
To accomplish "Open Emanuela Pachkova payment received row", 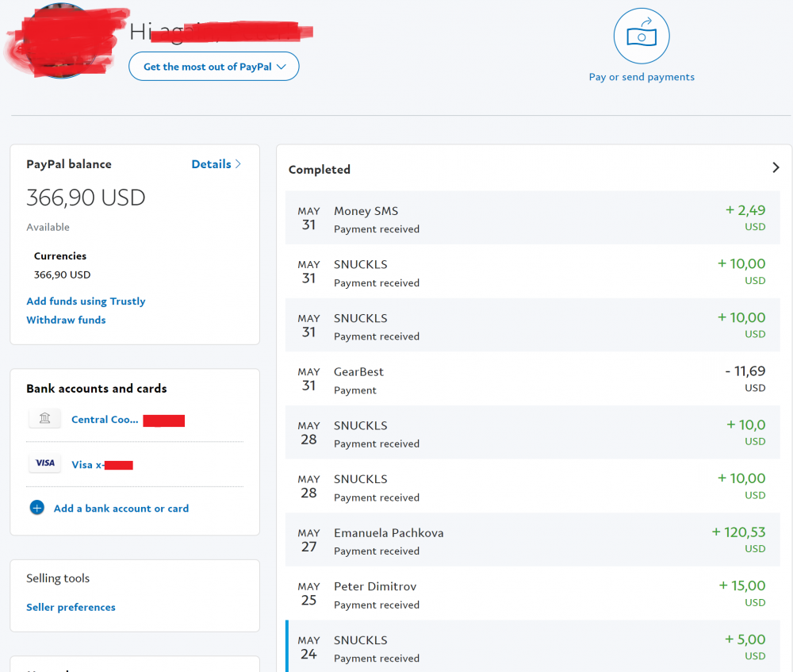I will [533, 540].
